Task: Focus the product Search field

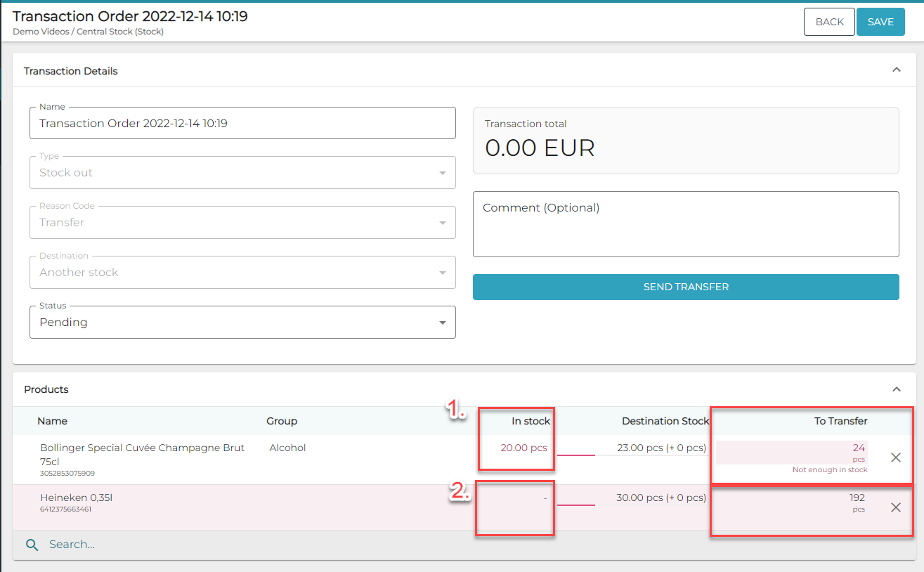Action: (281, 545)
